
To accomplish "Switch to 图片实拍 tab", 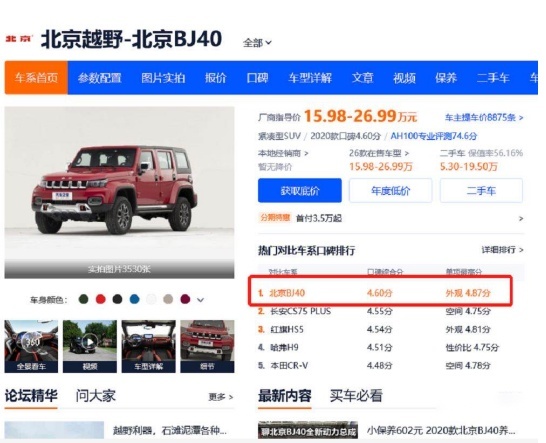I will click(x=163, y=78).
